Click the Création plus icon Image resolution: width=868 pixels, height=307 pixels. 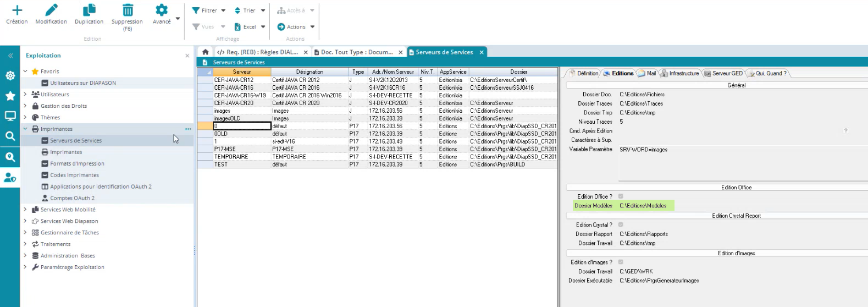(17, 10)
